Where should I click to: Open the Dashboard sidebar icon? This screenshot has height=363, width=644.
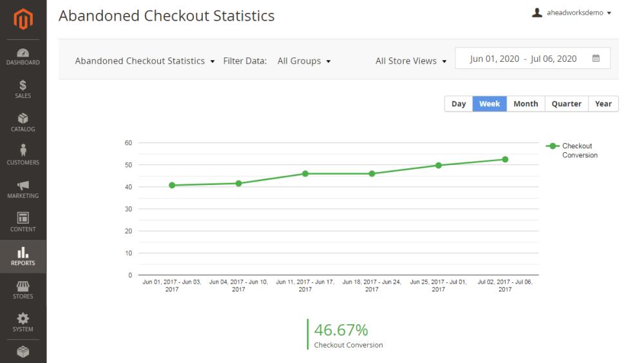(x=23, y=53)
